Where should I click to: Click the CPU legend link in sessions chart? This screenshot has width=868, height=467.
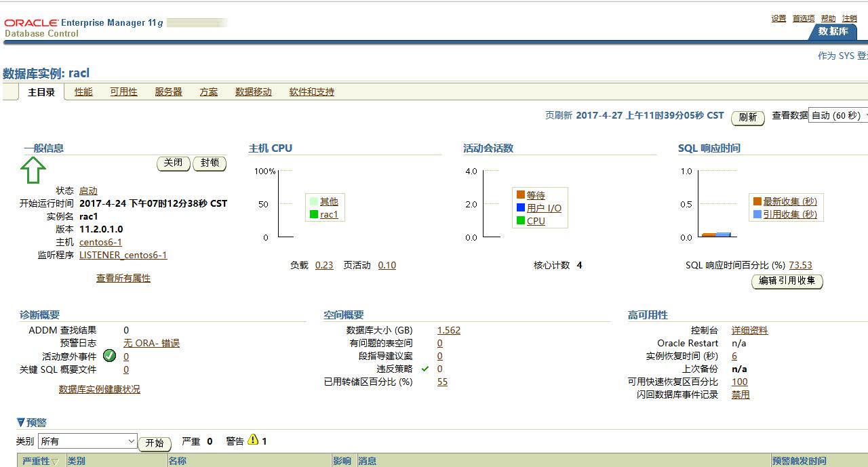point(536,221)
